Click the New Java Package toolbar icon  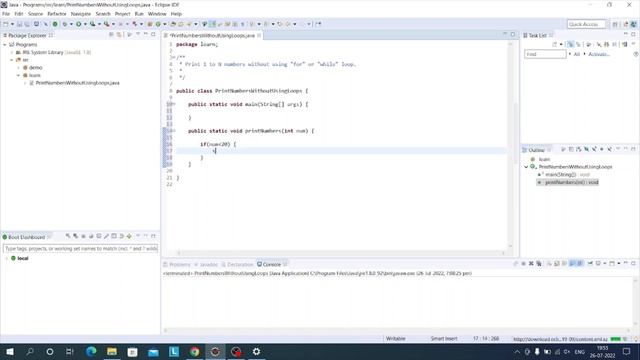(150, 24)
